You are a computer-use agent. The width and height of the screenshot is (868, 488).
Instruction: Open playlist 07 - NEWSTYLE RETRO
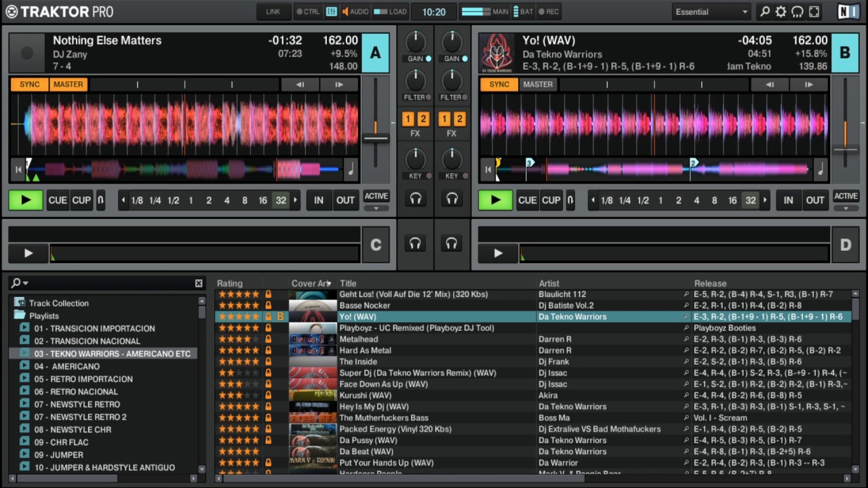pyautogui.click(x=77, y=405)
